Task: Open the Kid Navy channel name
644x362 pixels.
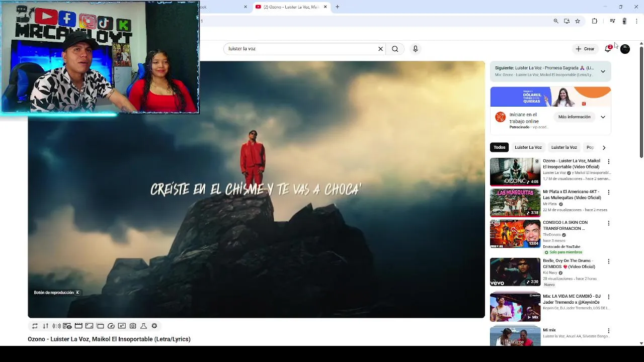Action: [550, 273]
